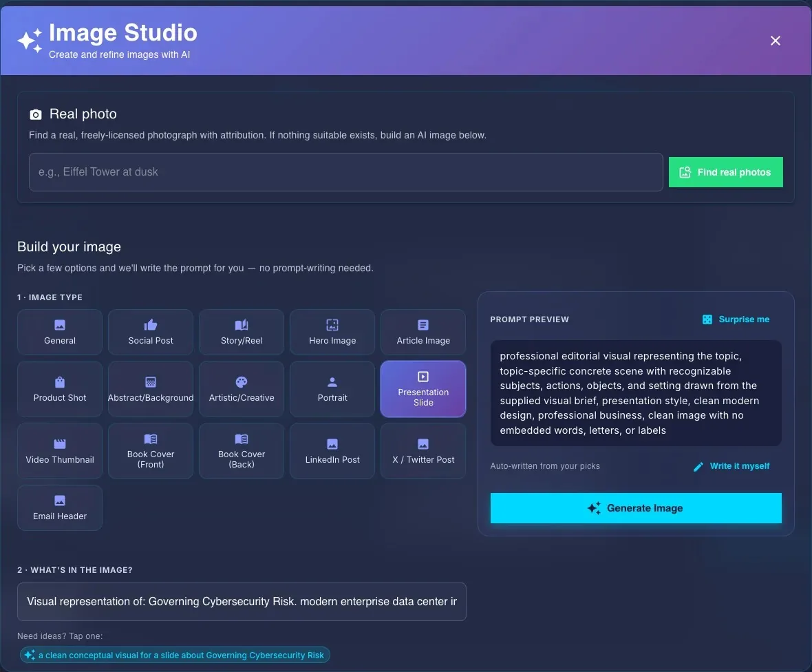The image size is (812, 672).
Task: Click the Write it myself pencil icon
Action: coord(698,466)
